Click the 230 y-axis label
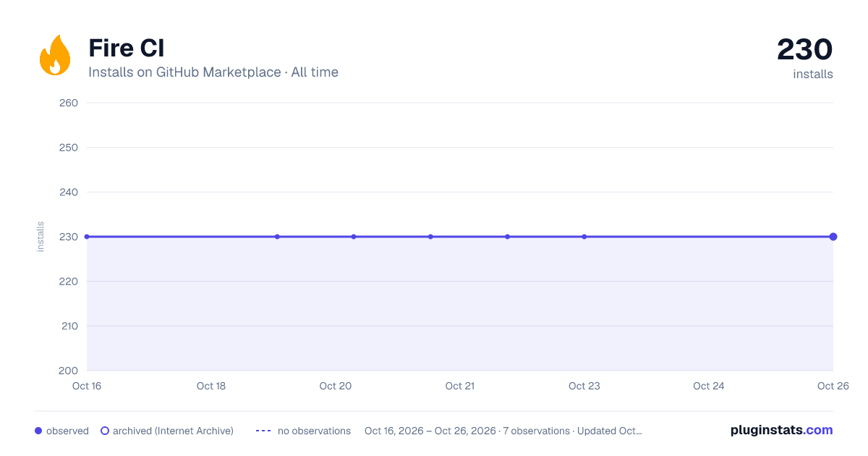Viewport: 868px width, 456px height. pyautogui.click(x=69, y=237)
